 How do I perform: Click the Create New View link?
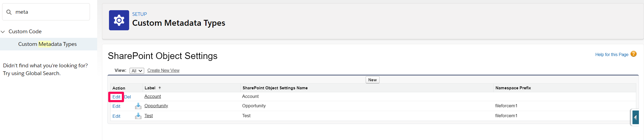(163, 70)
